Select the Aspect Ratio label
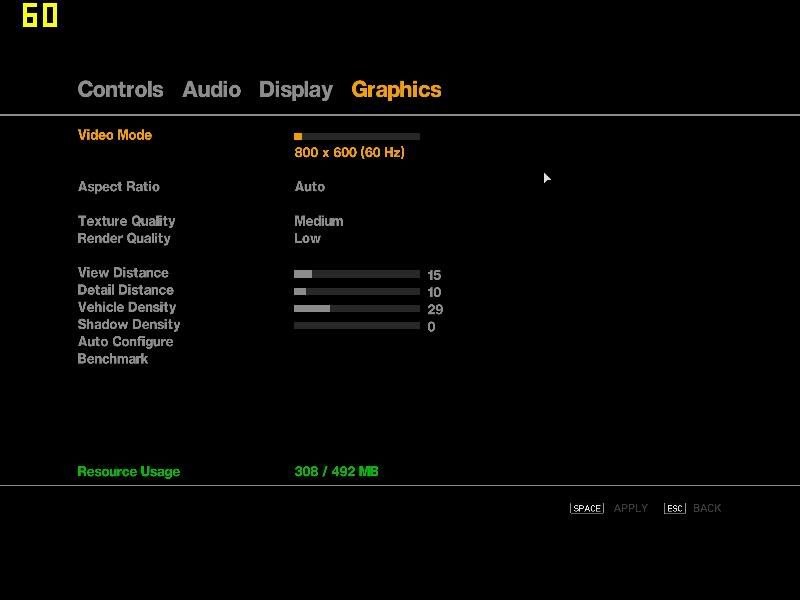800x600 pixels. pos(119,187)
